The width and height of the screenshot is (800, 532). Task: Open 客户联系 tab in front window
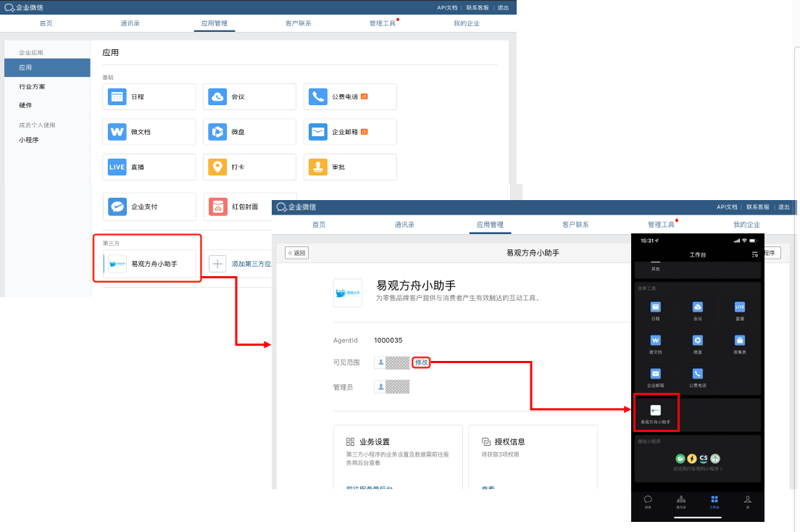click(x=575, y=225)
